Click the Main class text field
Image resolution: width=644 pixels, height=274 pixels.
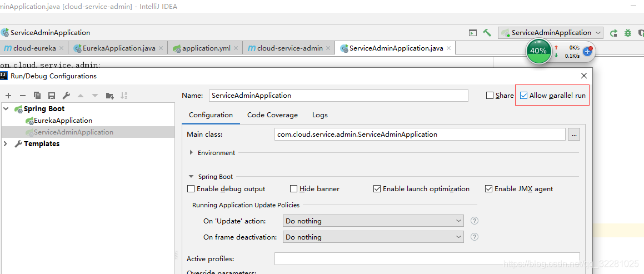tap(420, 134)
